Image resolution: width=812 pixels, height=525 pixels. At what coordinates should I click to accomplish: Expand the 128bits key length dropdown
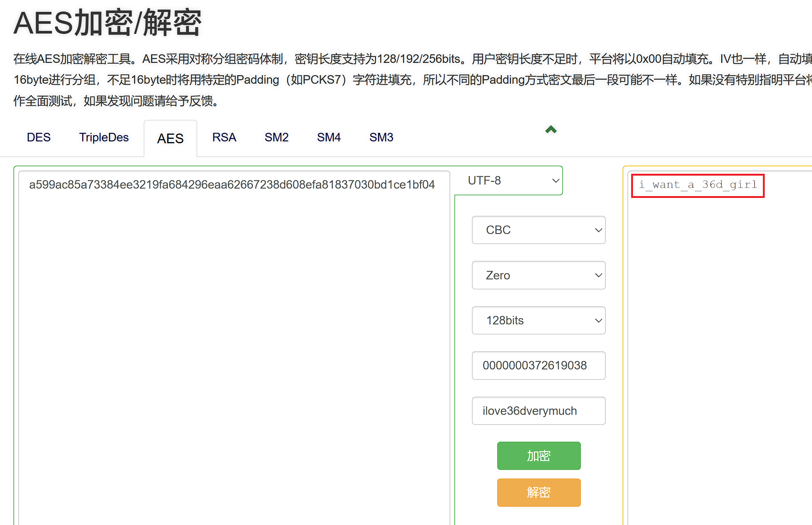538,320
